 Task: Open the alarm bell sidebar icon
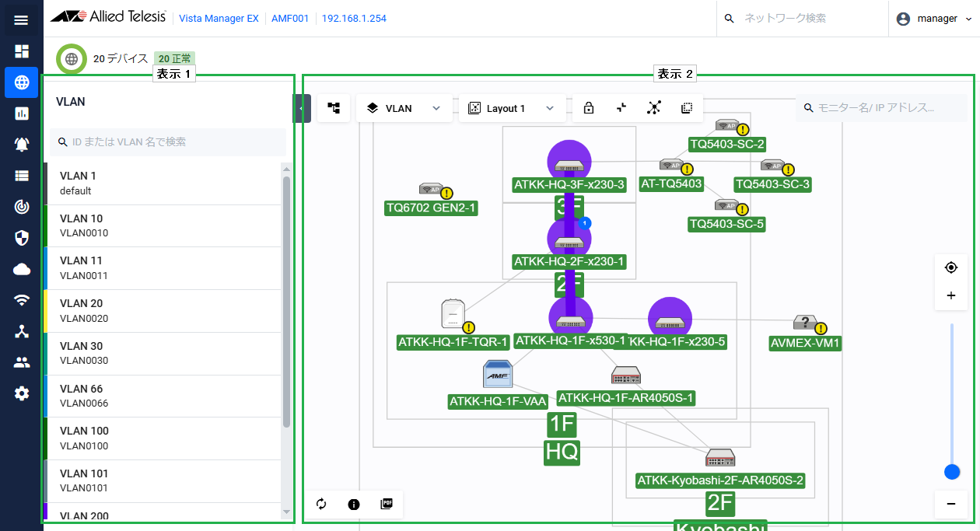pos(21,145)
